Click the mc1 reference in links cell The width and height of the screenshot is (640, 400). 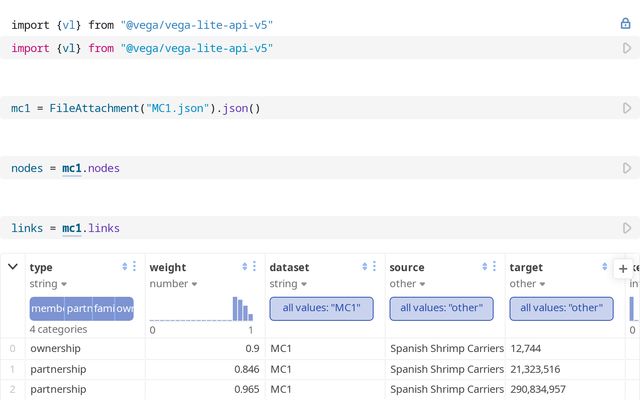tap(72, 228)
